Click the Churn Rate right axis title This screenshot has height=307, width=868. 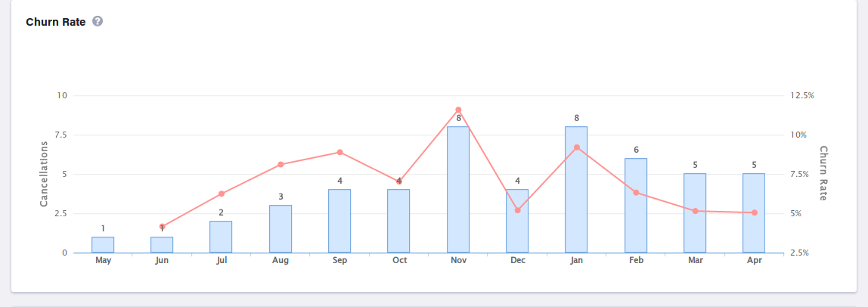point(824,174)
